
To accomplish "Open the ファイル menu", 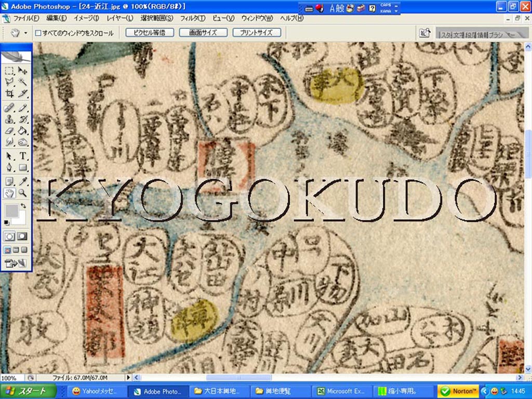I will click(x=26, y=18).
